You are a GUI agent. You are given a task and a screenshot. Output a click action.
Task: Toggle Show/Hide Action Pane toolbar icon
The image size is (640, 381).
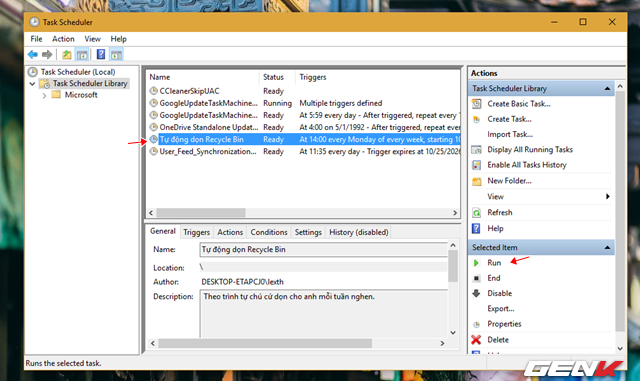pos(116,54)
